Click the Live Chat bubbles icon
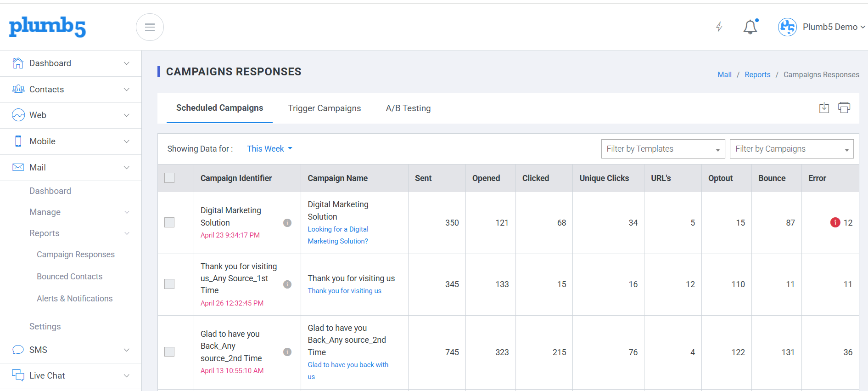Image resolution: width=868 pixels, height=391 pixels. [x=18, y=375]
